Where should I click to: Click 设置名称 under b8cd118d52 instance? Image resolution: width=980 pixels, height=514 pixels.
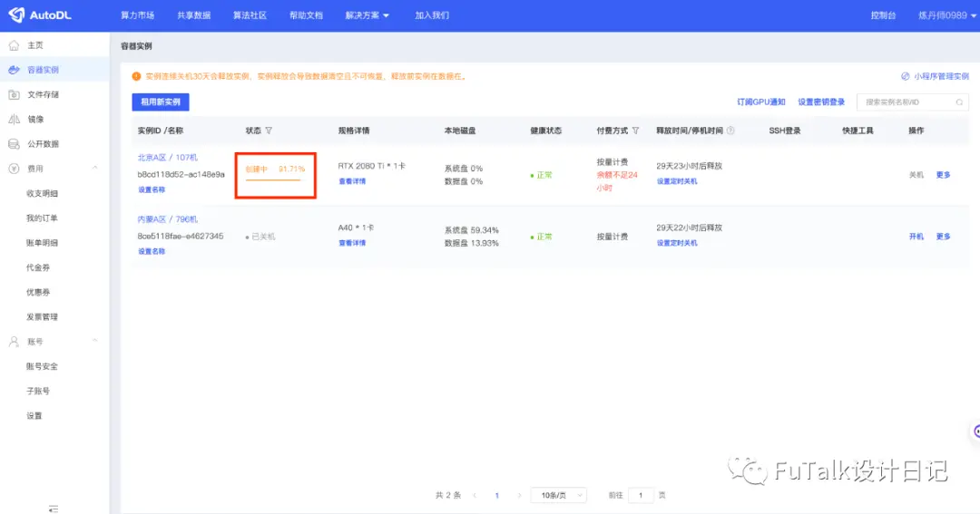tap(152, 189)
